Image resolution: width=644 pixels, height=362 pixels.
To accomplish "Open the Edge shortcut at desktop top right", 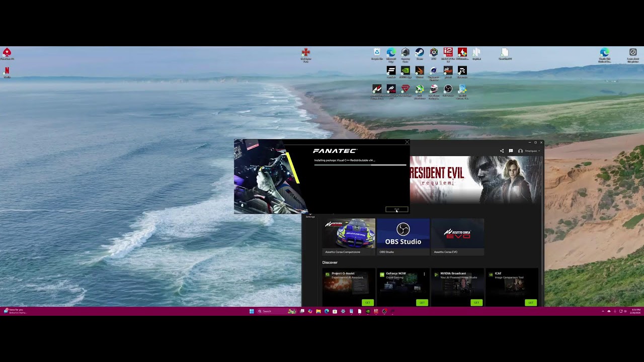I will [x=605, y=54].
